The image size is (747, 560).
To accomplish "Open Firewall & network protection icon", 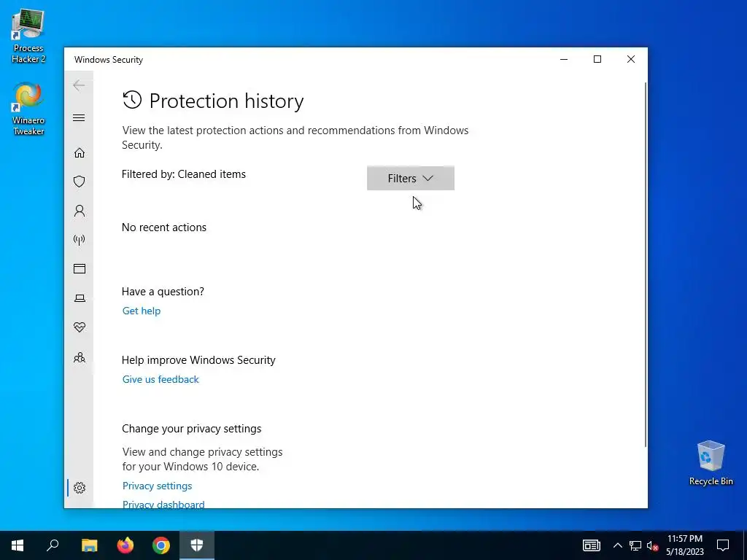I will 79,240.
